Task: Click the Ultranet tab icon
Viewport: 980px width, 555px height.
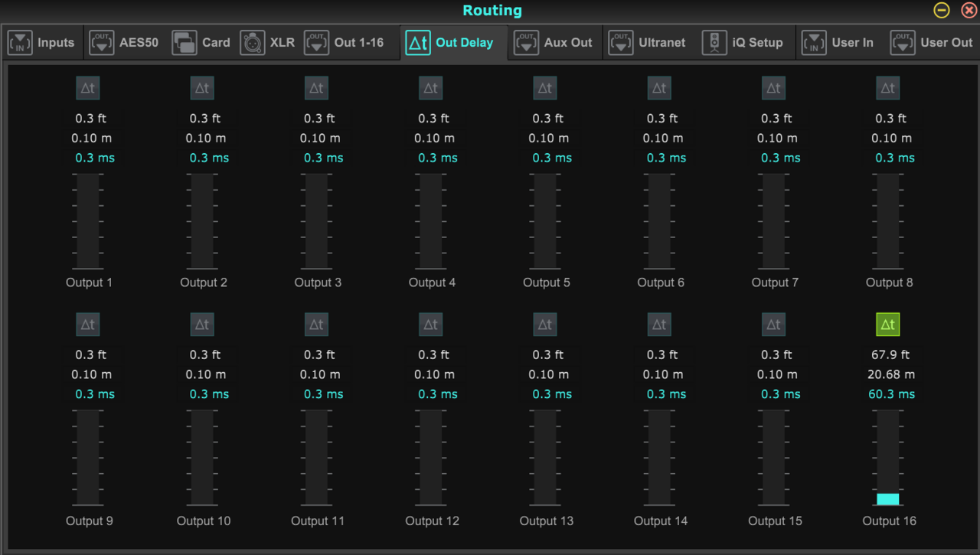Action: tap(621, 43)
